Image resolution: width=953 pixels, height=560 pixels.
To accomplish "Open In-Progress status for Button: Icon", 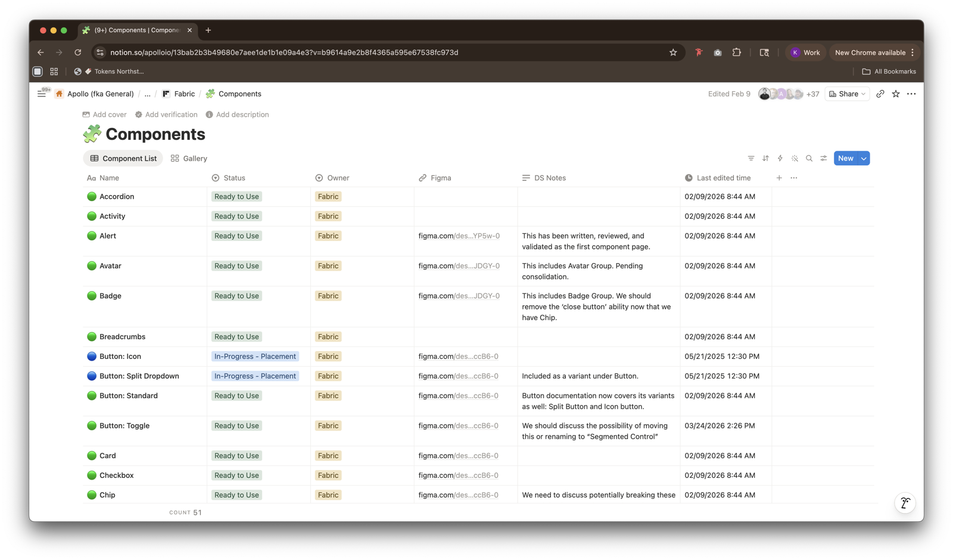I will tap(255, 356).
